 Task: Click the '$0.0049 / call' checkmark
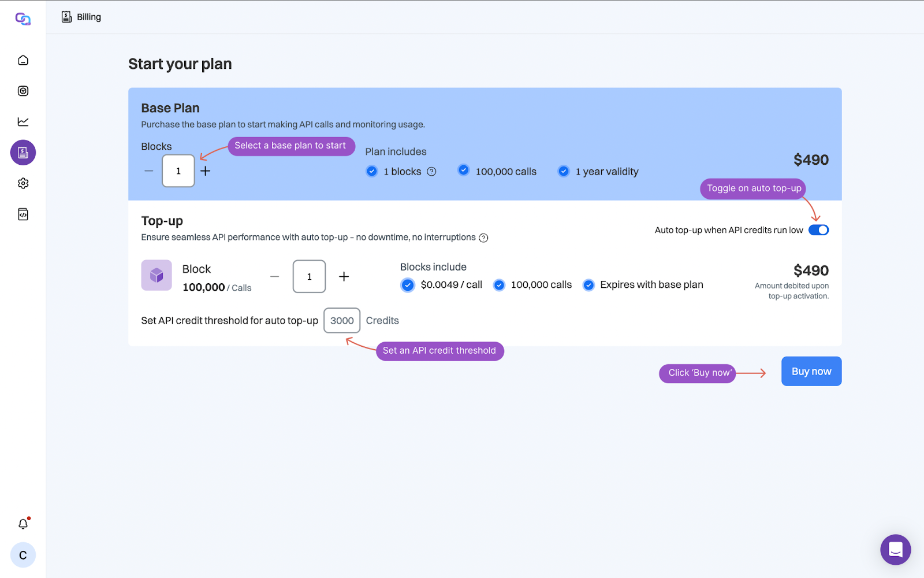click(x=408, y=285)
